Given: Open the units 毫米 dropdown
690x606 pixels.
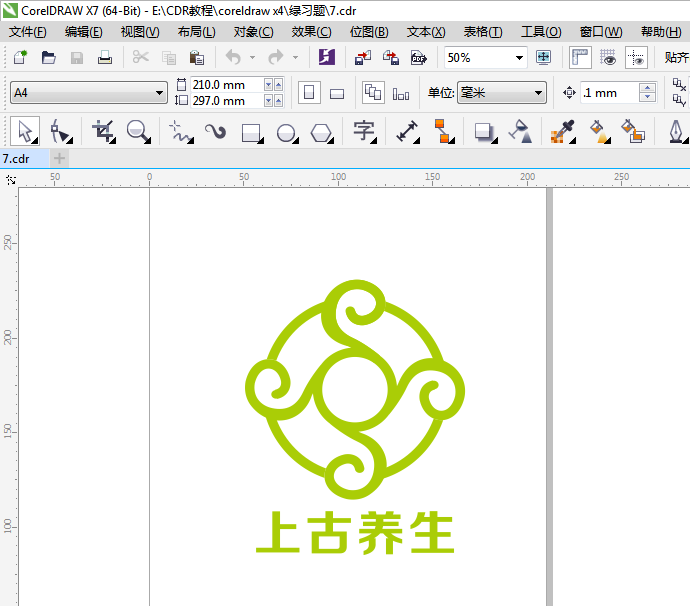Looking at the screenshot, I should pos(539,93).
